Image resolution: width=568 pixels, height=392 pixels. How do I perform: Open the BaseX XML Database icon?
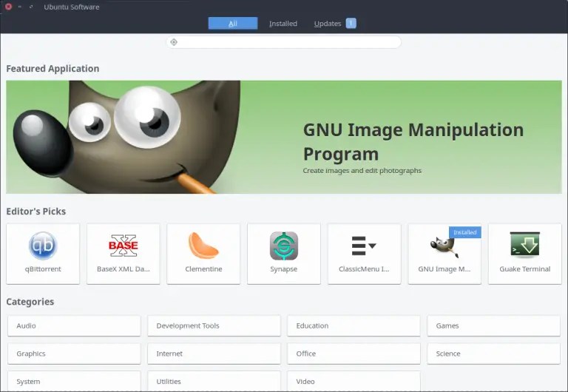coord(124,246)
